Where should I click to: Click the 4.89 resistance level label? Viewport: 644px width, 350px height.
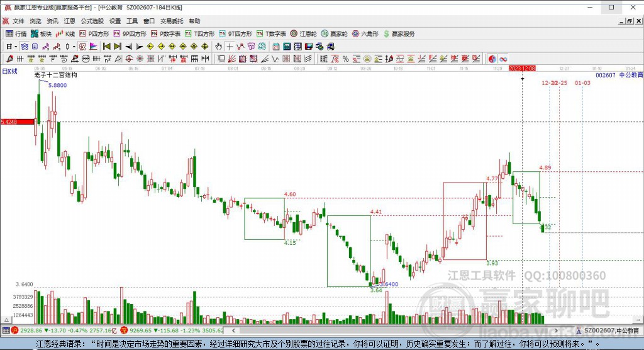pos(545,167)
